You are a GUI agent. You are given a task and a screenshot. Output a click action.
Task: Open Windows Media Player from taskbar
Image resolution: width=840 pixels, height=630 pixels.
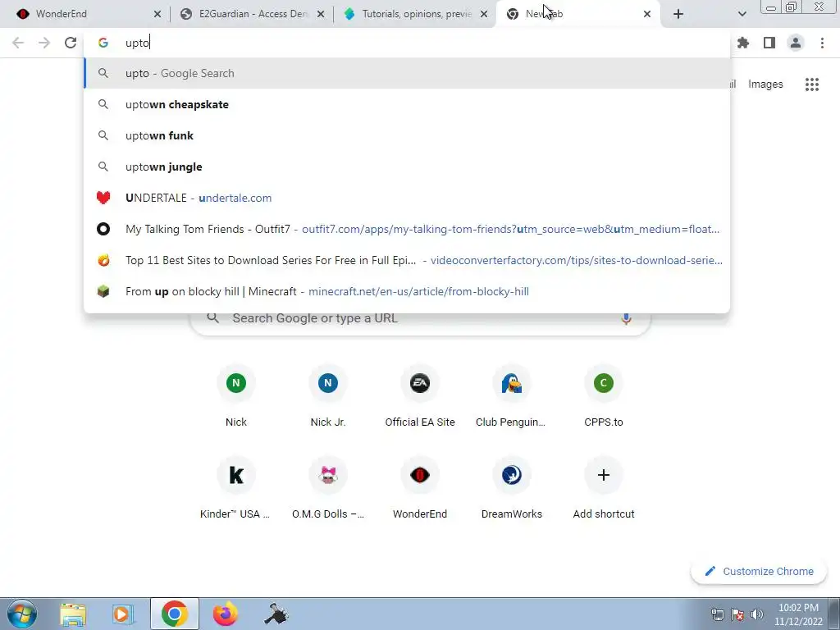pos(123,614)
